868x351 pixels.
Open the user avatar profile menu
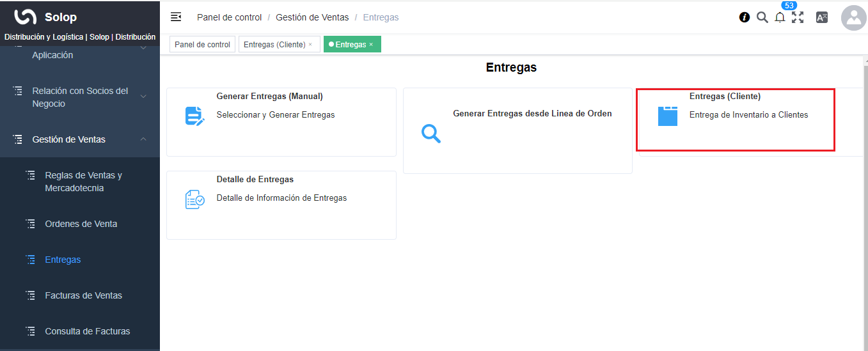pyautogui.click(x=853, y=18)
